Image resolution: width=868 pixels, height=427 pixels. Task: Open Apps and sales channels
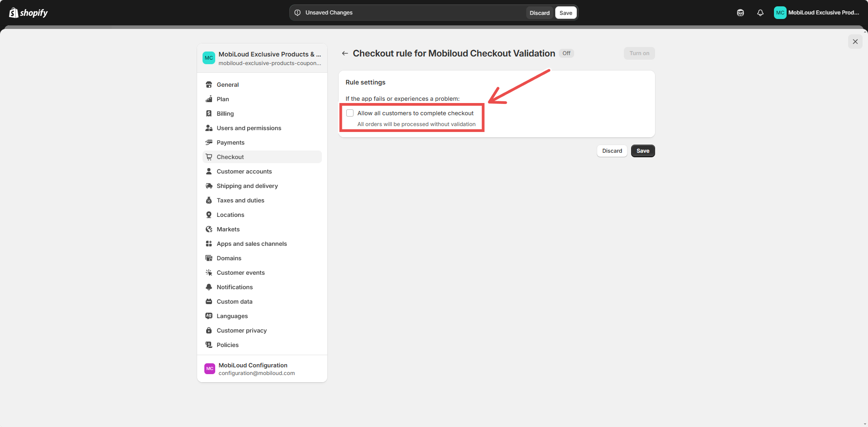[x=262, y=244]
